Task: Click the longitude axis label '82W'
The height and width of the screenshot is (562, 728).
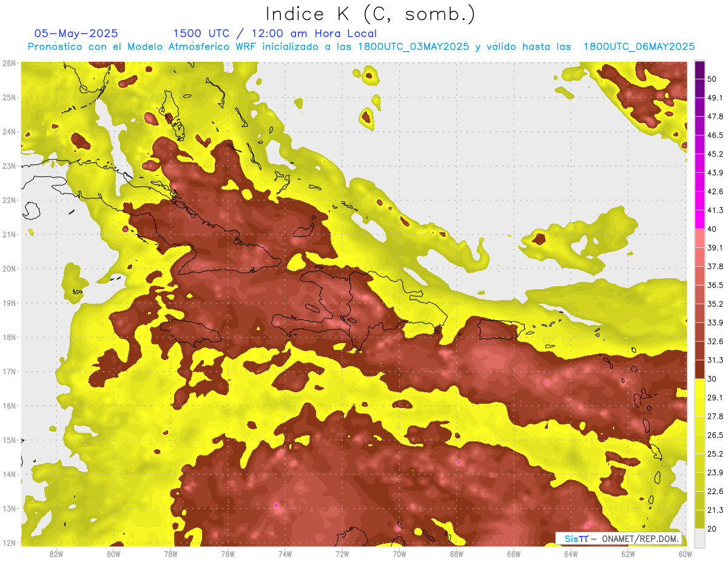Action: pyautogui.click(x=56, y=554)
